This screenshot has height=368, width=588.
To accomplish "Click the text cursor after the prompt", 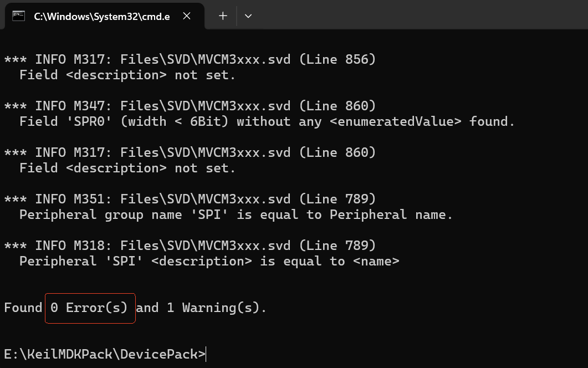I will click(207, 354).
